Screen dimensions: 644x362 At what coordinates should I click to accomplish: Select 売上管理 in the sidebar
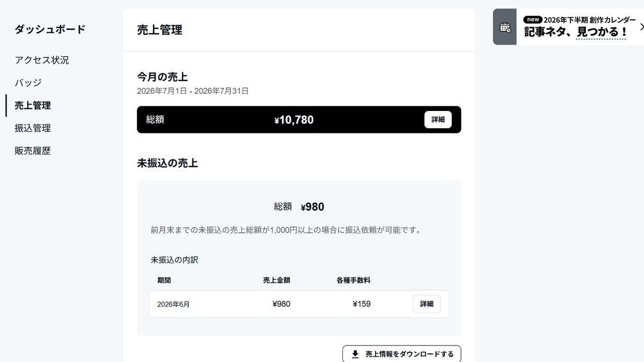pos(33,106)
